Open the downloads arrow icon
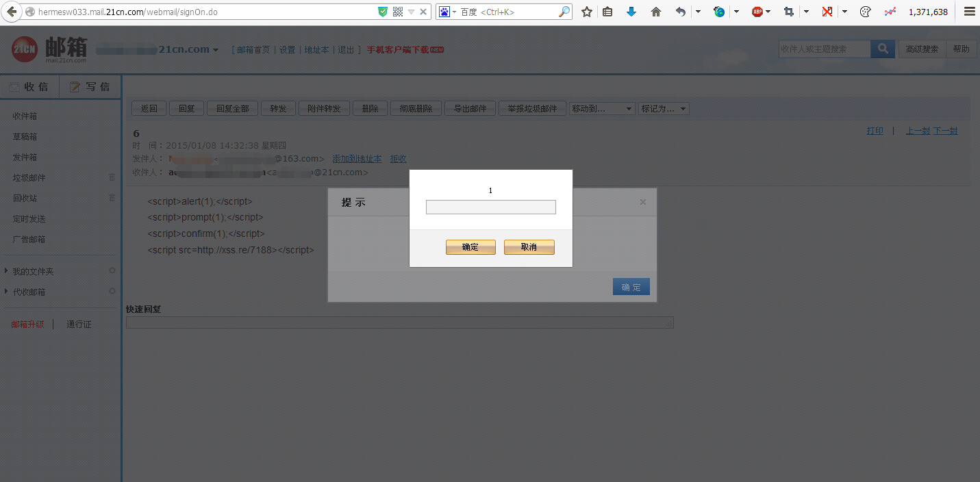The image size is (980, 482). click(x=631, y=12)
